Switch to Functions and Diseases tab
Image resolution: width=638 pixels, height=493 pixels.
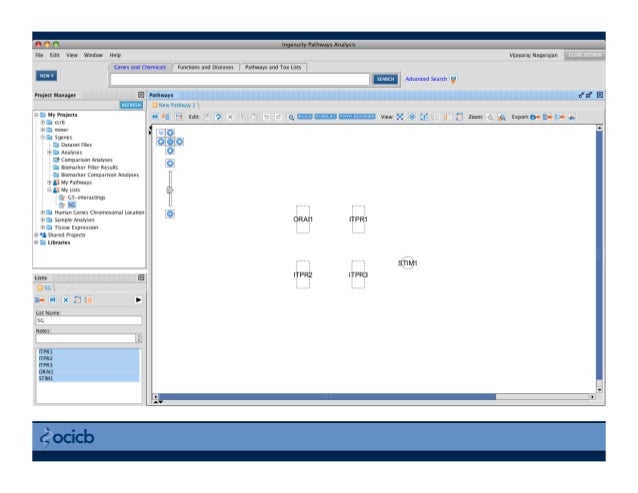point(205,67)
